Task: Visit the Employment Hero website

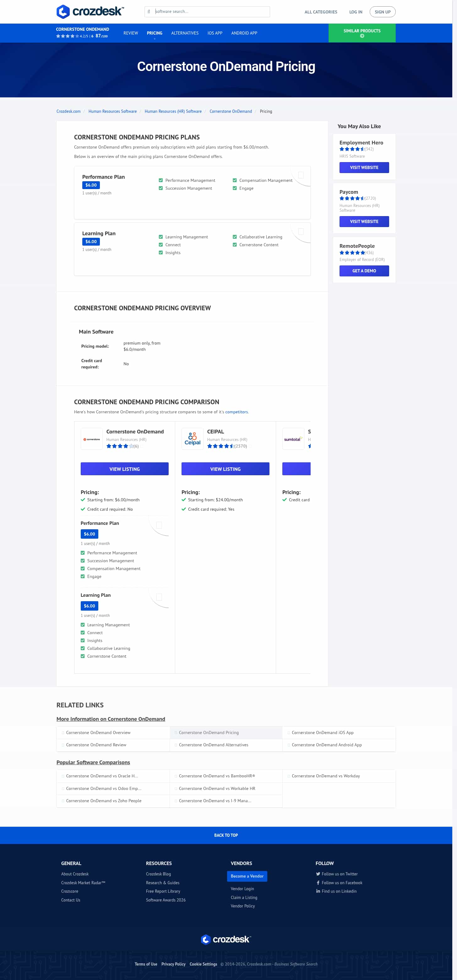Action: 364,167
